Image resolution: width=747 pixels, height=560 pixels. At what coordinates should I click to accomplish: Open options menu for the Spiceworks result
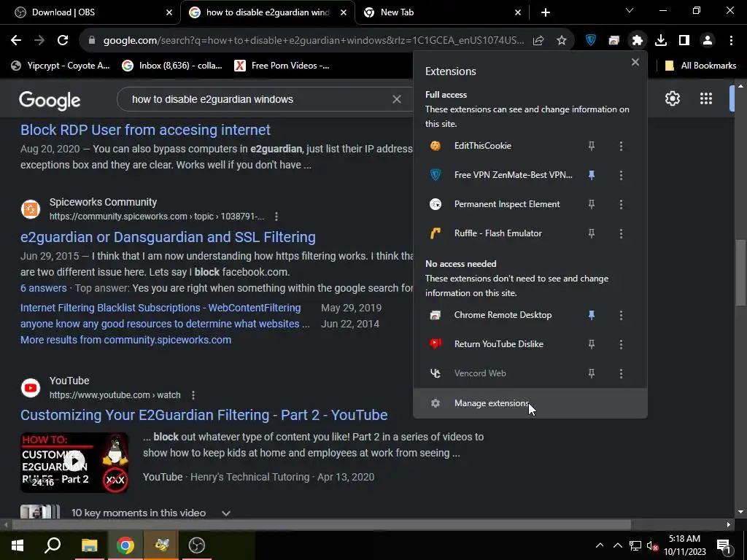click(276, 217)
